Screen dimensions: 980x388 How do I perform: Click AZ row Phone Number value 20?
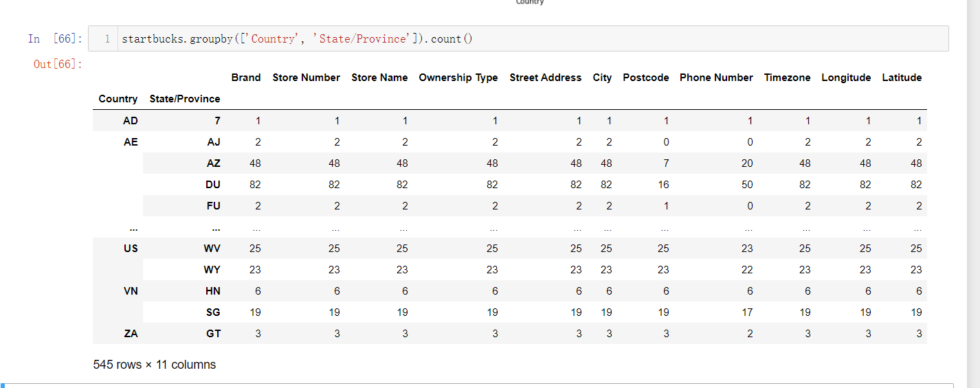[x=747, y=163]
